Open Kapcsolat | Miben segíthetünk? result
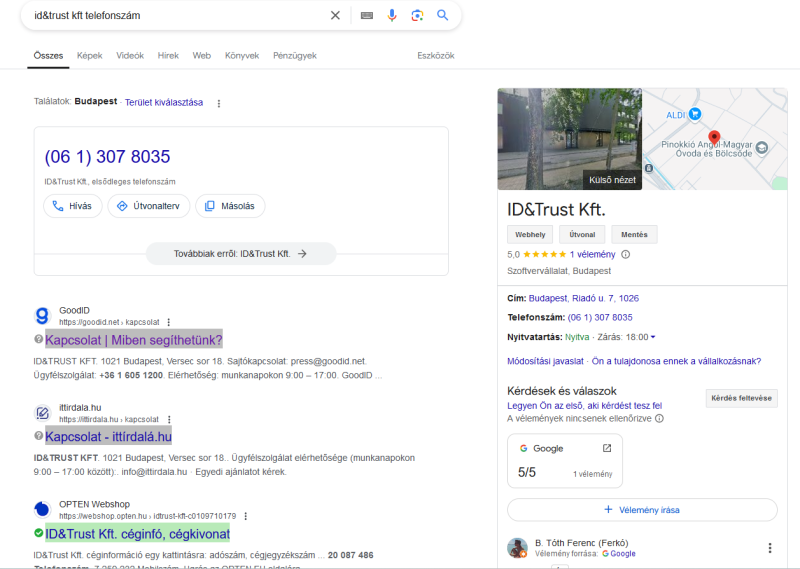Image resolution: width=800 pixels, height=569 pixels. click(134, 340)
